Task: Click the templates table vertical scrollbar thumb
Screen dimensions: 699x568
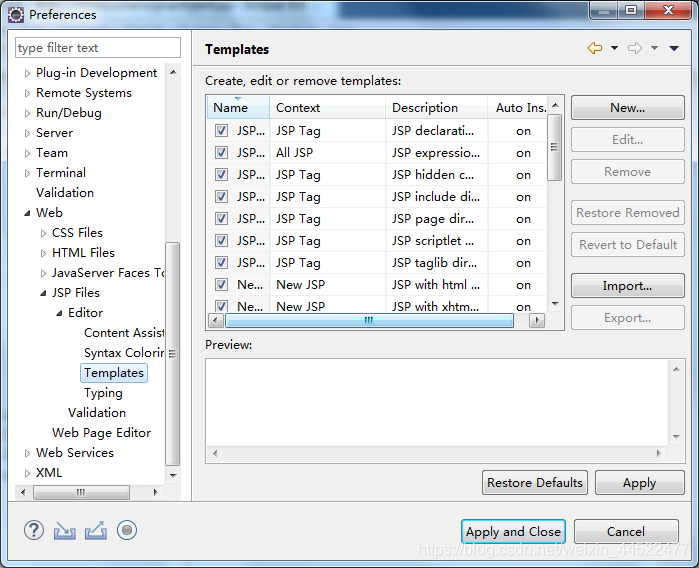Action: tap(555, 147)
